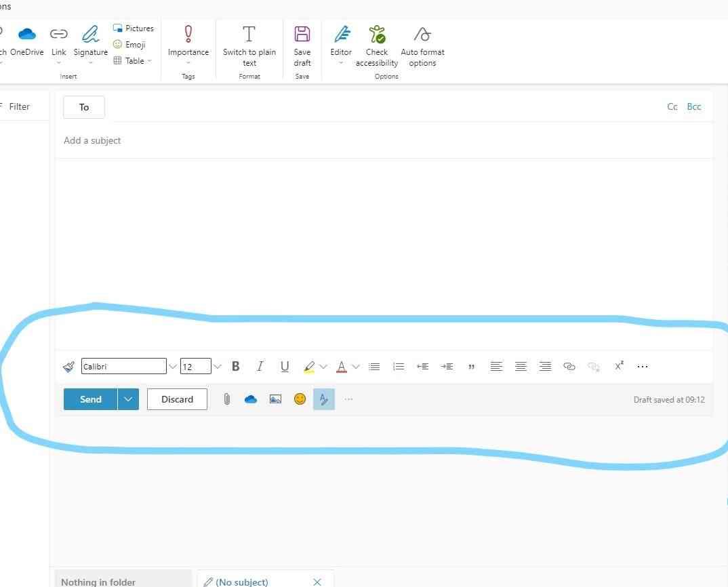728x587 pixels.
Task: Toggle superscript formatting
Action: click(x=619, y=366)
